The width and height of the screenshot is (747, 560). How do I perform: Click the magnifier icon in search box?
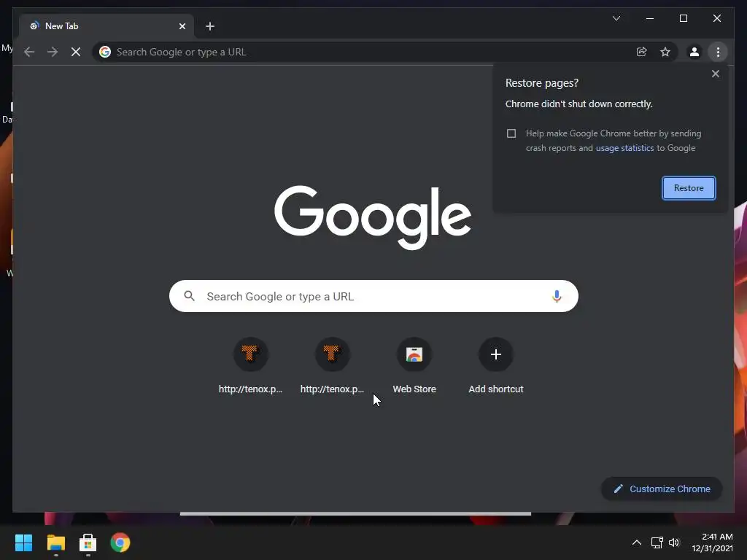(x=189, y=296)
